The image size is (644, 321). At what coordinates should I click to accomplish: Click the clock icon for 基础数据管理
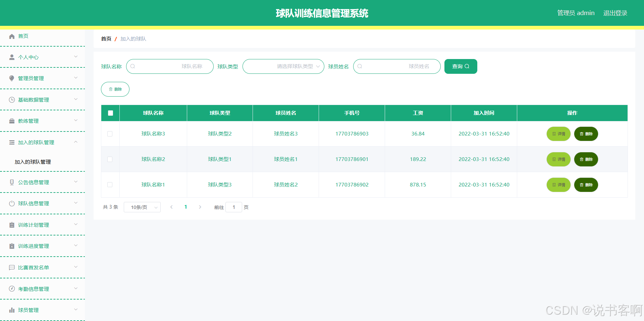tap(12, 100)
